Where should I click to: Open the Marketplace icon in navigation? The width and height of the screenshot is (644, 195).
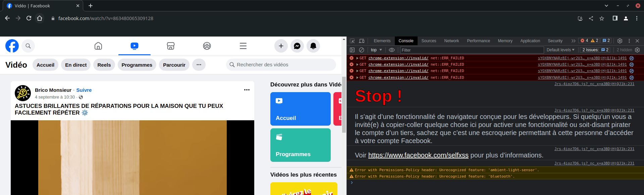tap(171, 46)
